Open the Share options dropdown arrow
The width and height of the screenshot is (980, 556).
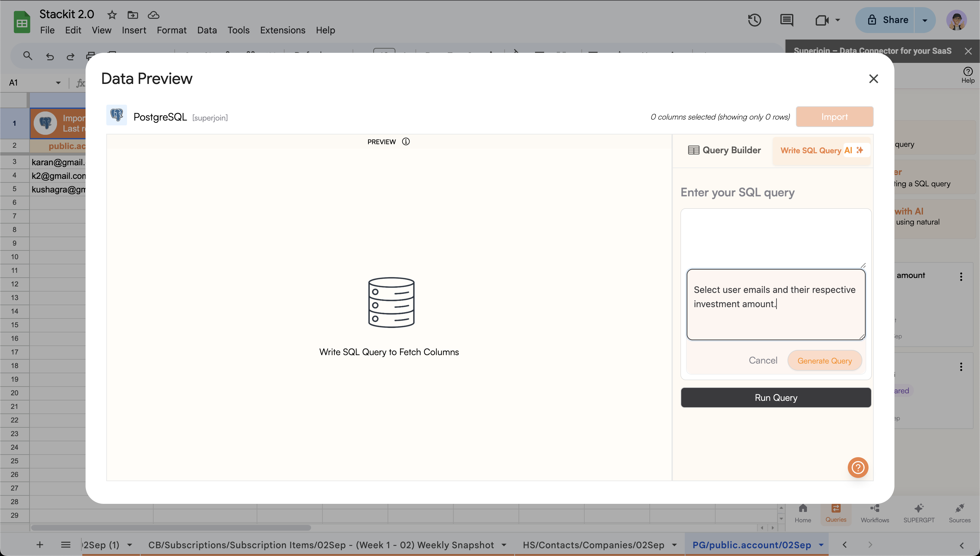tap(925, 20)
